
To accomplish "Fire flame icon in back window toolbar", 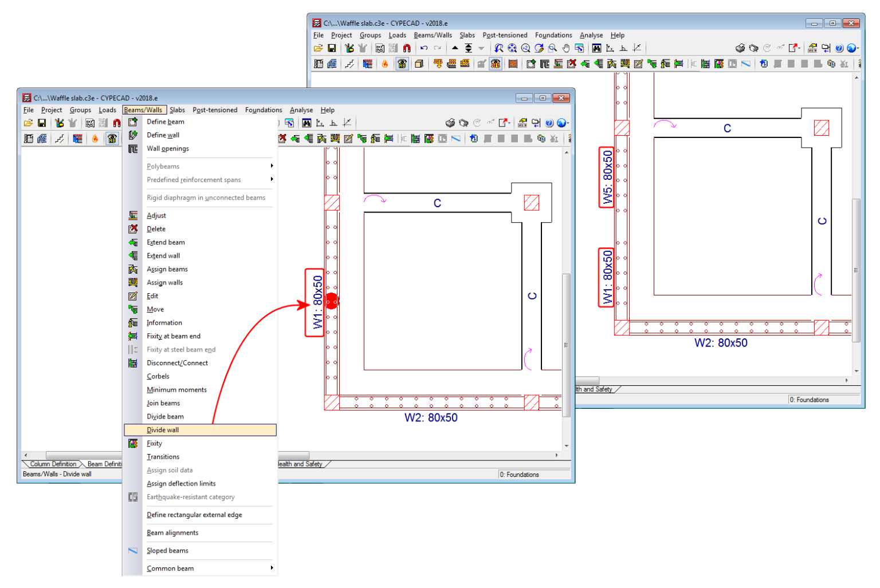I will [384, 64].
